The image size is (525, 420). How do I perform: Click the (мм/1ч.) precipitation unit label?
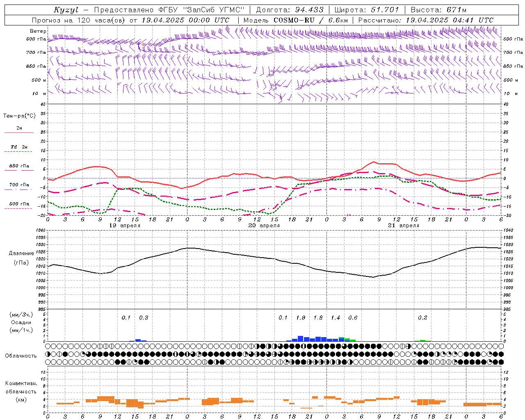[x=21, y=330]
